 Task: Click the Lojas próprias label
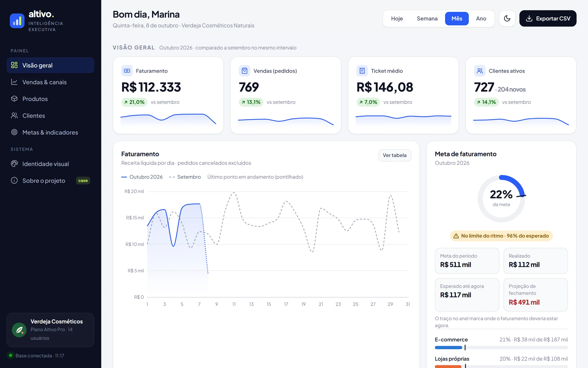(x=452, y=359)
